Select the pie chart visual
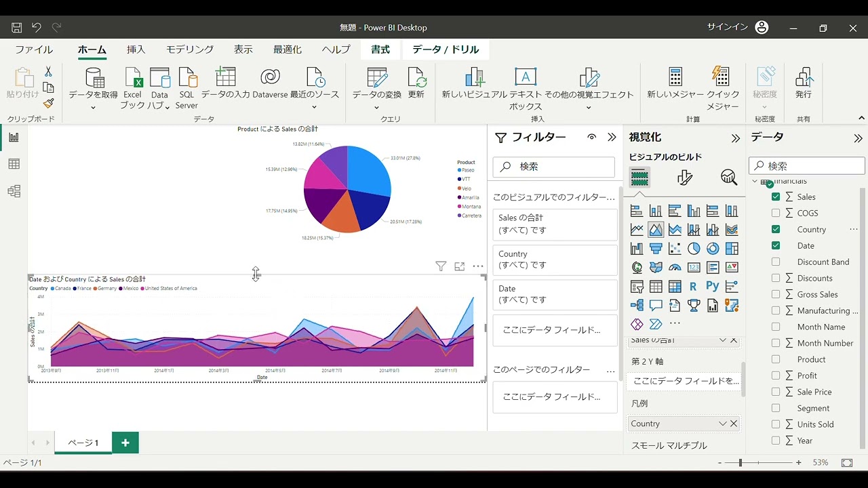Image resolution: width=868 pixels, height=488 pixels. (x=694, y=249)
